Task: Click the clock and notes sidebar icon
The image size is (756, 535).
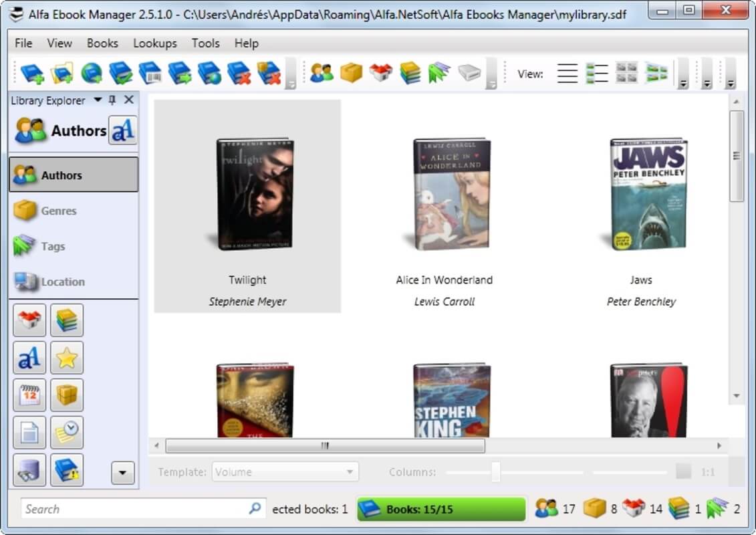Action: pos(67,433)
